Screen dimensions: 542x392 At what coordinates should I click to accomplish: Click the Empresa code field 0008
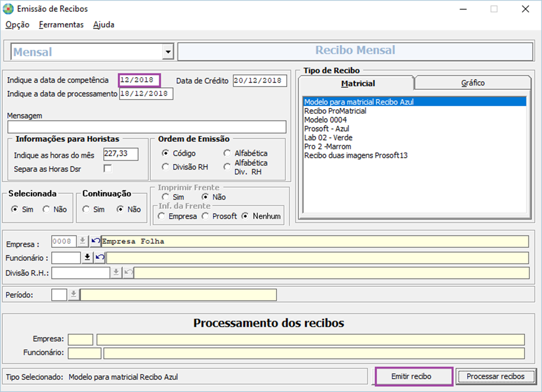64,241
